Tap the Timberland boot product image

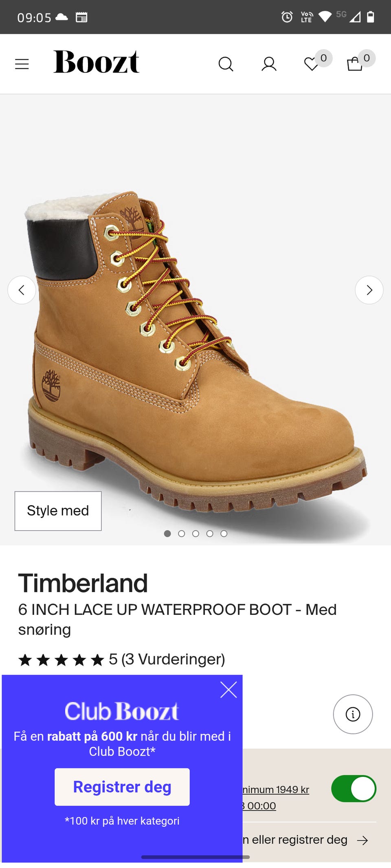pyautogui.click(x=195, y=350)
